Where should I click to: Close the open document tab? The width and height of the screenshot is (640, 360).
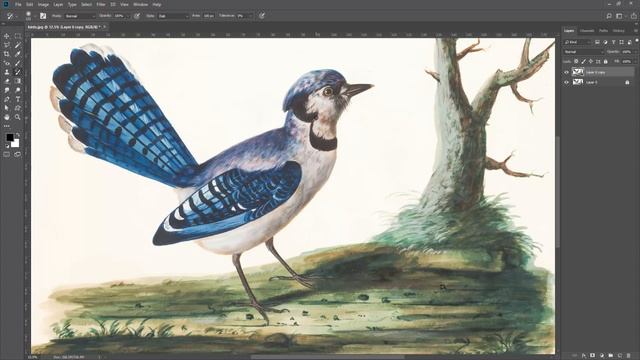pos(104,27)
